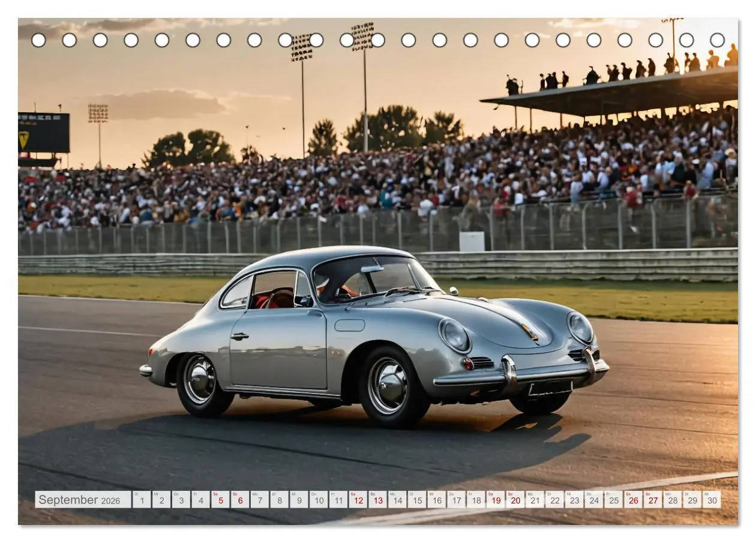Click date cell 18
This screenshot has height=543, width=756.
476,500
